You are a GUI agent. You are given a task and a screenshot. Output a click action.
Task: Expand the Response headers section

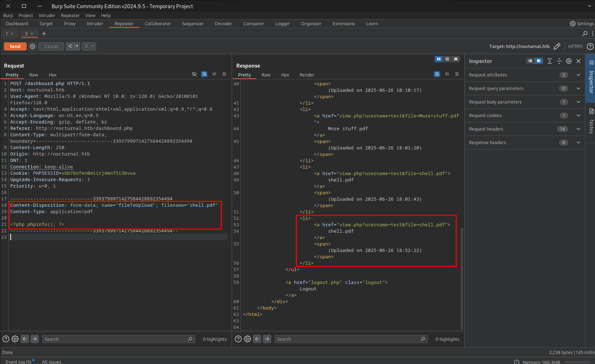coord(578,143)
